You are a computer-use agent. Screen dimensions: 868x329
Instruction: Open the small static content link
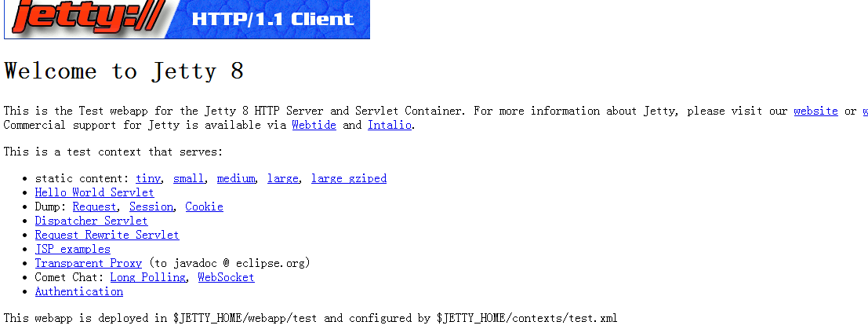click(x=188, y=179)
